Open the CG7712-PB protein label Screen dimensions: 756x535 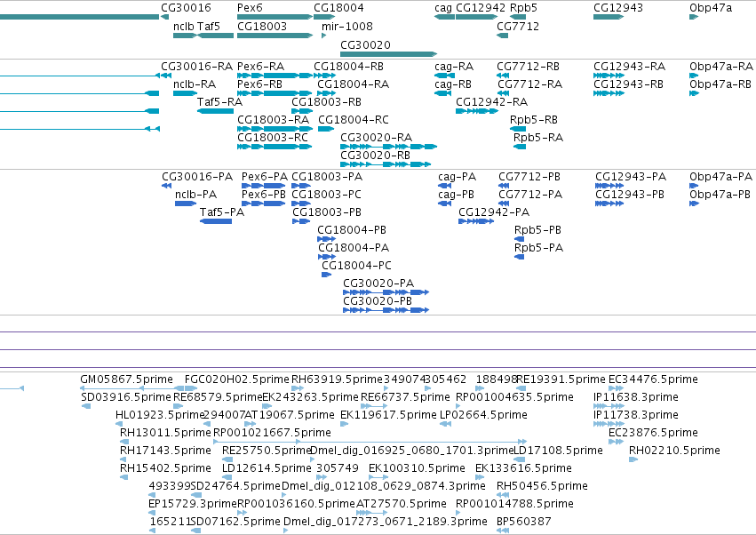(x=529, y=177)
